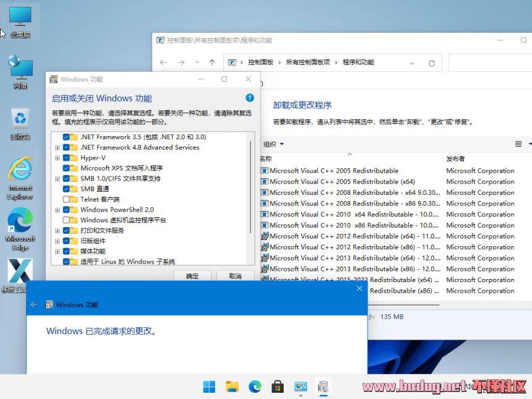Expand the Hyper-V tree node
Screen dimensions: 532x399
[x=58, y=158]
